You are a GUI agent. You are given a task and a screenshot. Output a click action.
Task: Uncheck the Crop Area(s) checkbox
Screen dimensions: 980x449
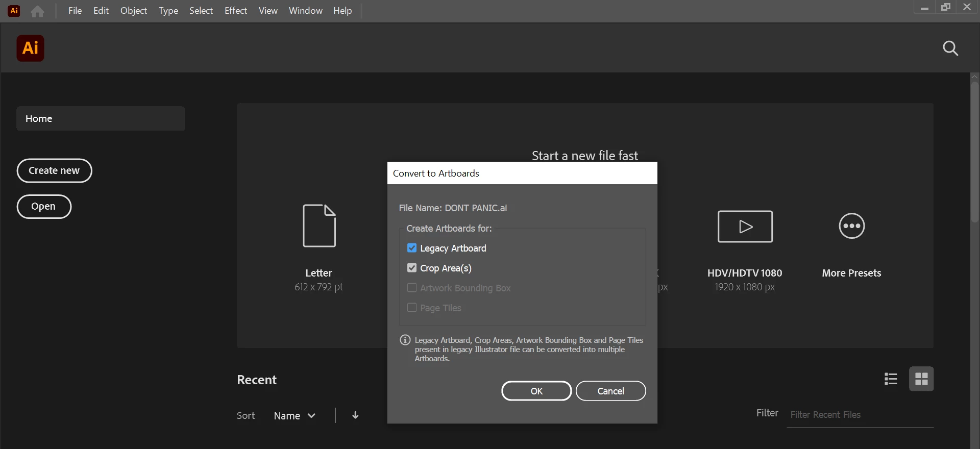(x=412, y=268)
